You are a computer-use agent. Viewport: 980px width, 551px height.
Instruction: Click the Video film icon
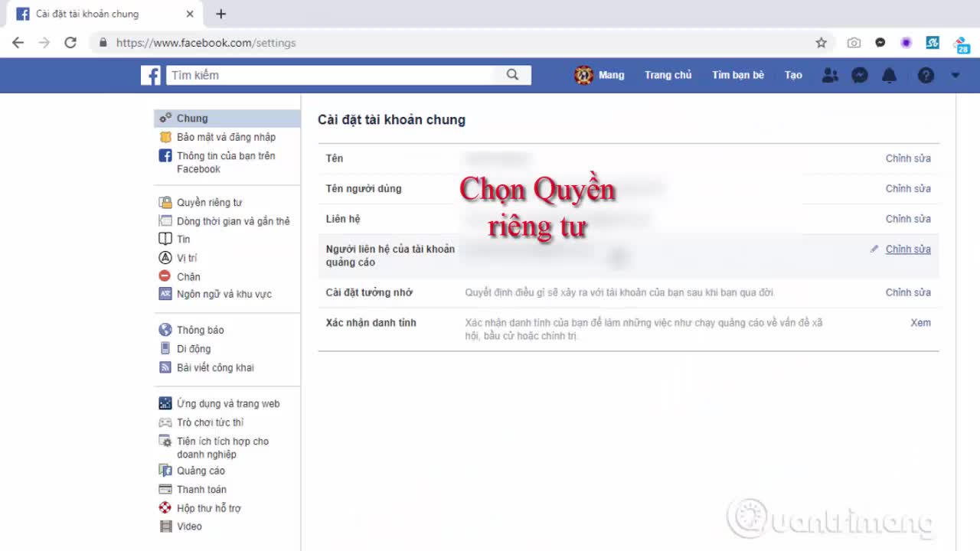tap(165, 527)
